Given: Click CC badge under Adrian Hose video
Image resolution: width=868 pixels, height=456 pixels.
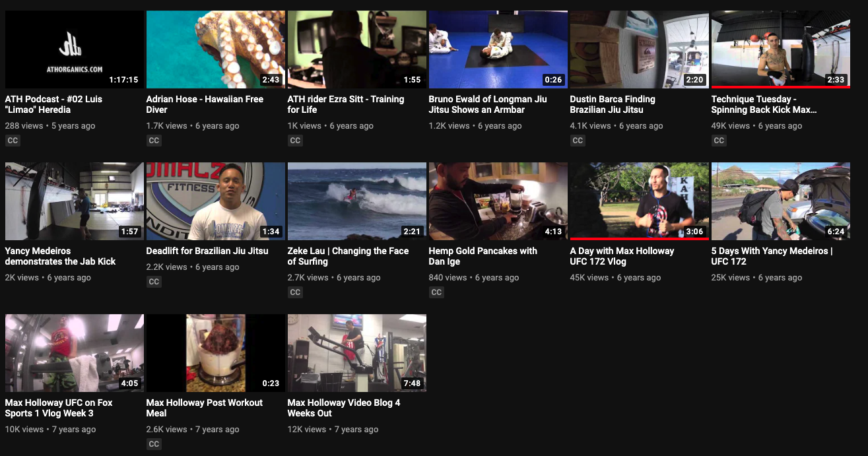Looking at the screenshot, I should tap(154, 141).
